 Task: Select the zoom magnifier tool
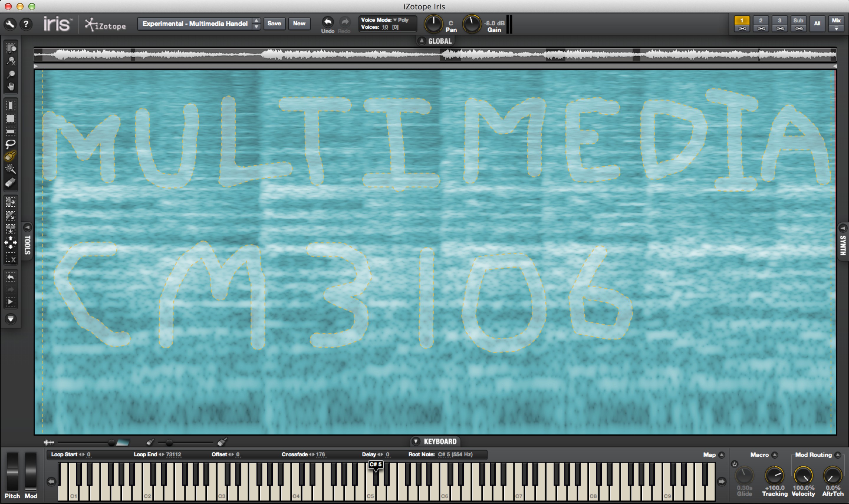[x=11, y=74]
